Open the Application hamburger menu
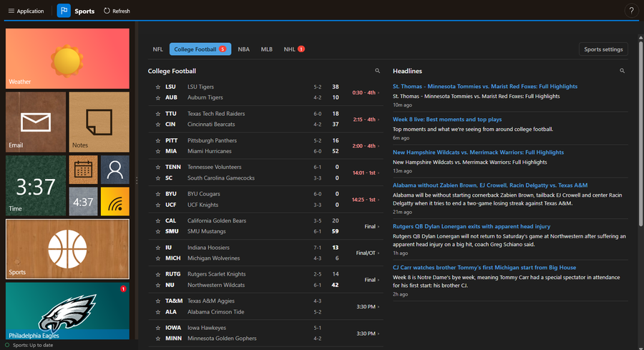This screenshot has width=644, height=350. (26, 11)
